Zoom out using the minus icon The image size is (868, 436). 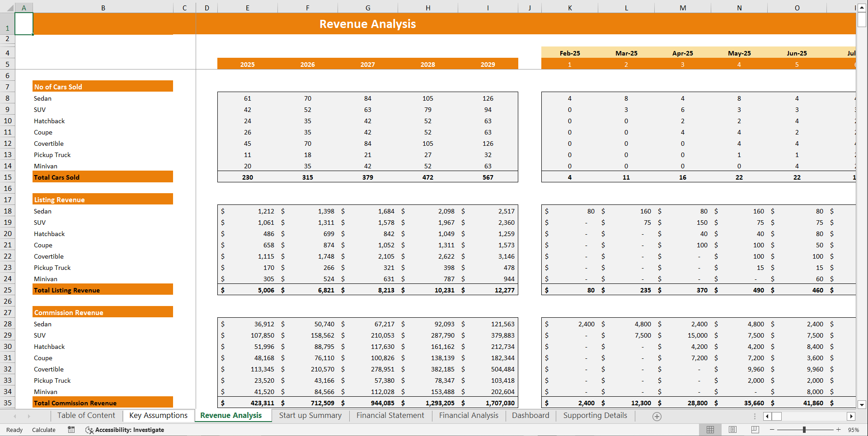(x=773, y=430)
